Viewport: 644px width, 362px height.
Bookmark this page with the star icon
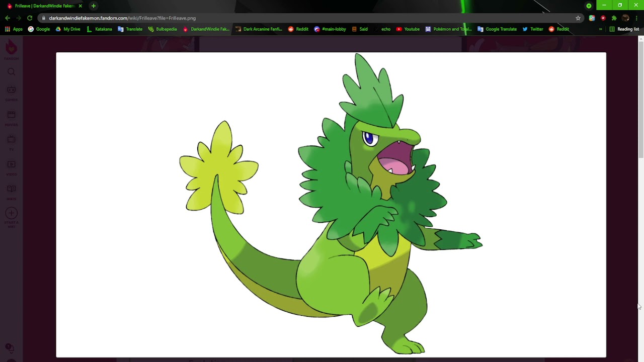tap(578, 18)
